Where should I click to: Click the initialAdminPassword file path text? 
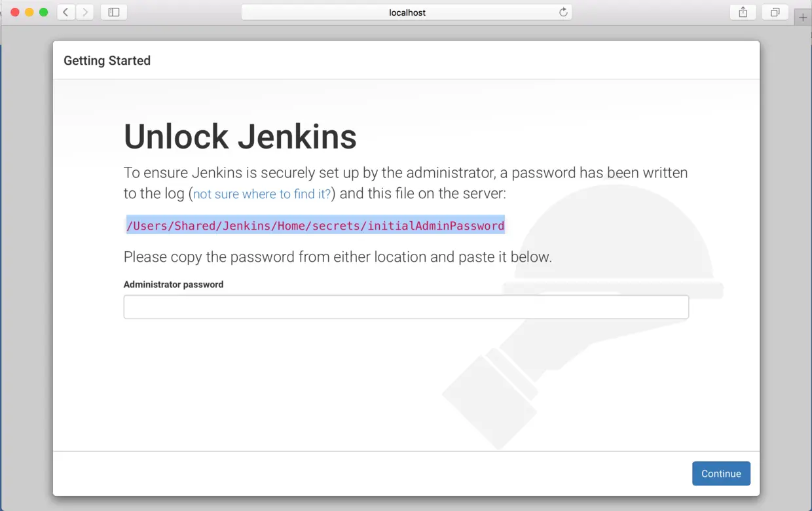pyautogui.click(x=315, y=226)
